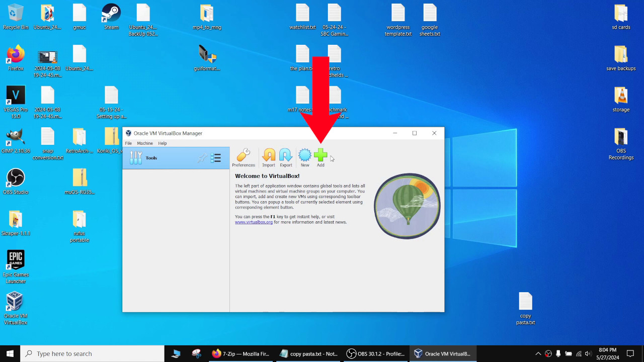Click the Export appliance icon
644x362 pixels.
(286, 158)
